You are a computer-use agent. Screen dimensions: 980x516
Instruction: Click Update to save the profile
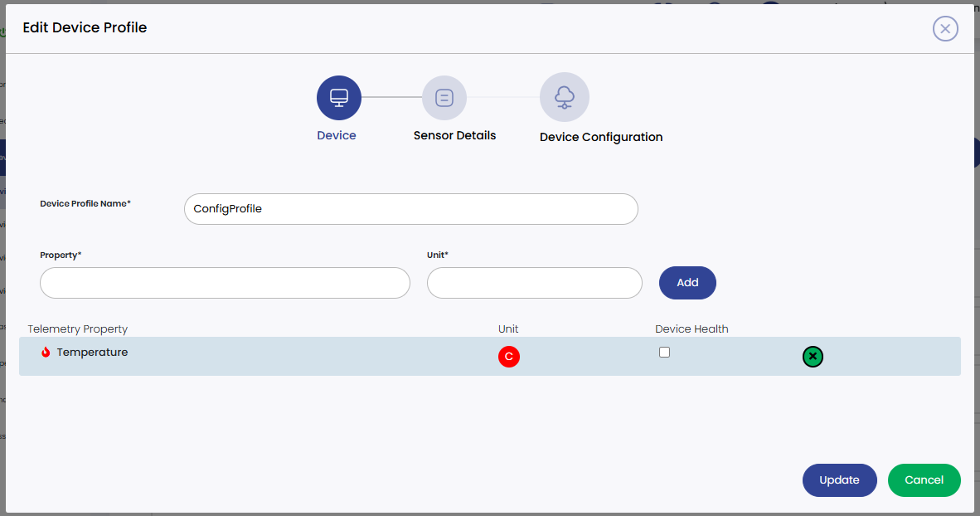pos(839,479)
